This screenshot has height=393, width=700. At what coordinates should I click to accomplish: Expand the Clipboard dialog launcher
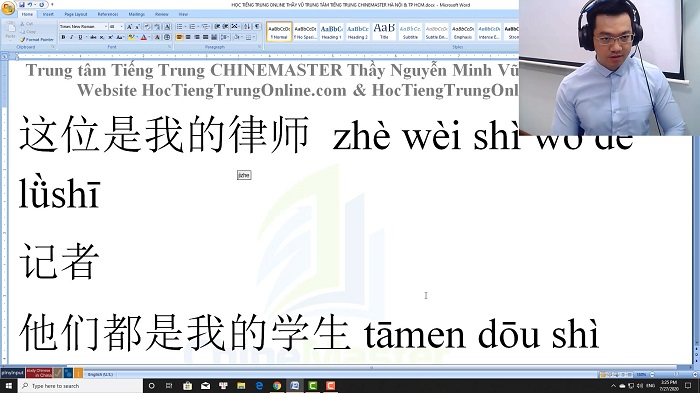53,46
